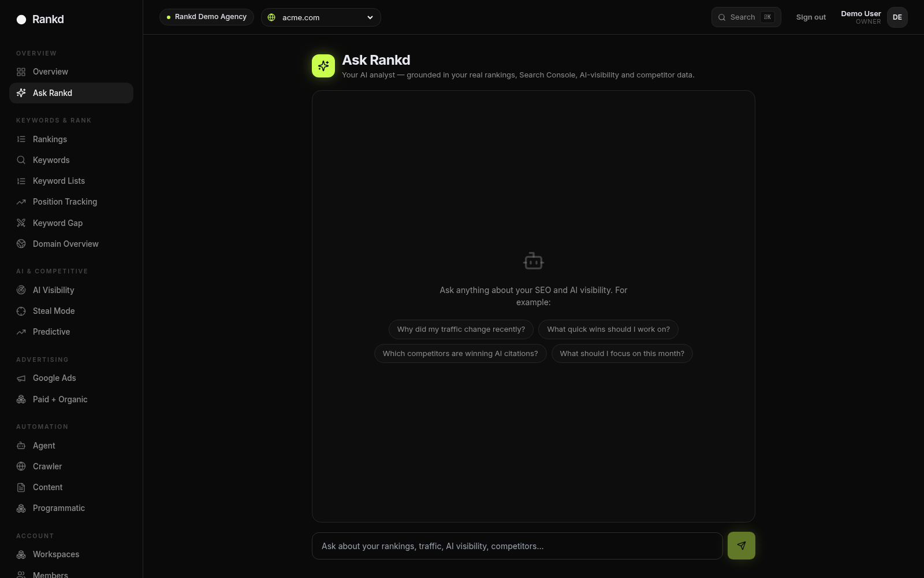This screenshot has height=578, width=924.
Task: Open the Agent page
Action: tap(71, 446)
